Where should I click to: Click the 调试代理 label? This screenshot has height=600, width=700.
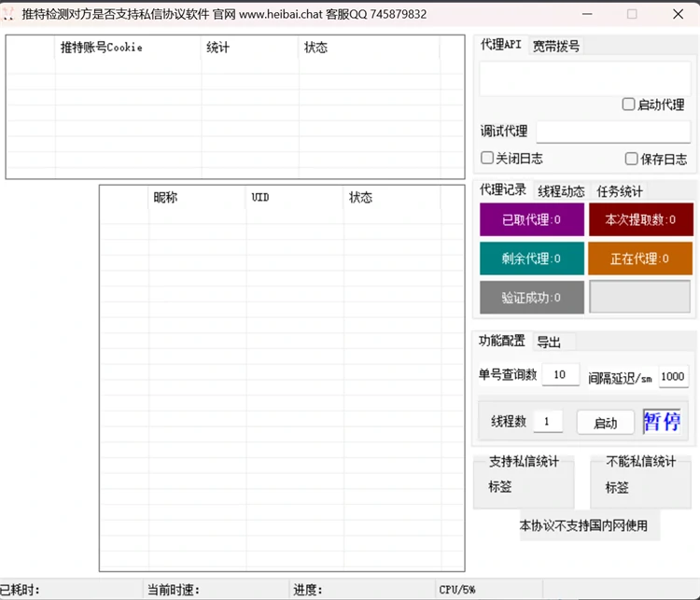[x=504, y=132]
